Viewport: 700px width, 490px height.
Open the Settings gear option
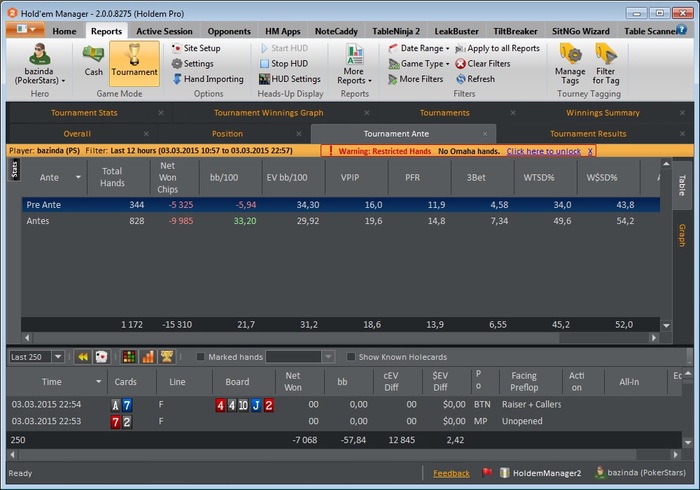tap(193, 63)
